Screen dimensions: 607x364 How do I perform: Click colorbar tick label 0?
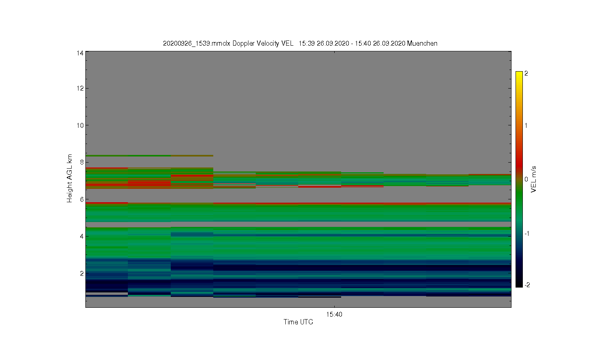pos(526,179)
